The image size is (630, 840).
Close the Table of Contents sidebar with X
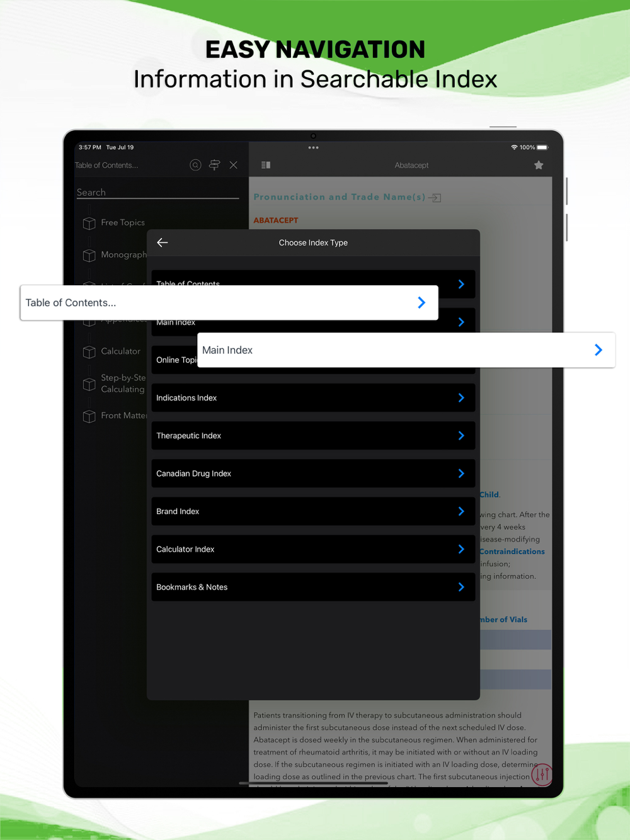234,165
